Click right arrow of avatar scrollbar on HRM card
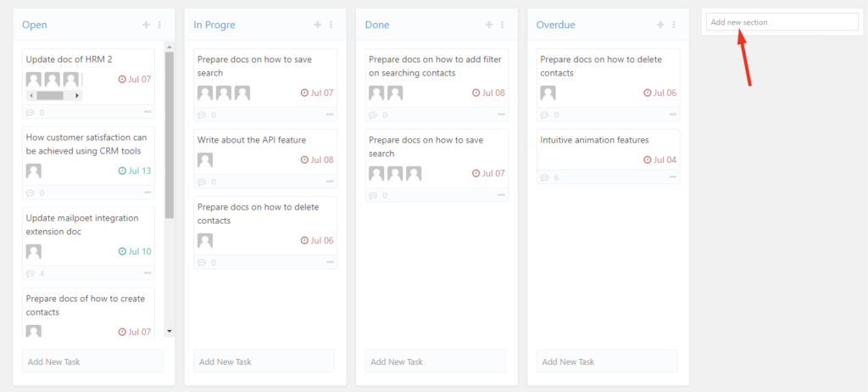The image size is (868, 392). 77,96
